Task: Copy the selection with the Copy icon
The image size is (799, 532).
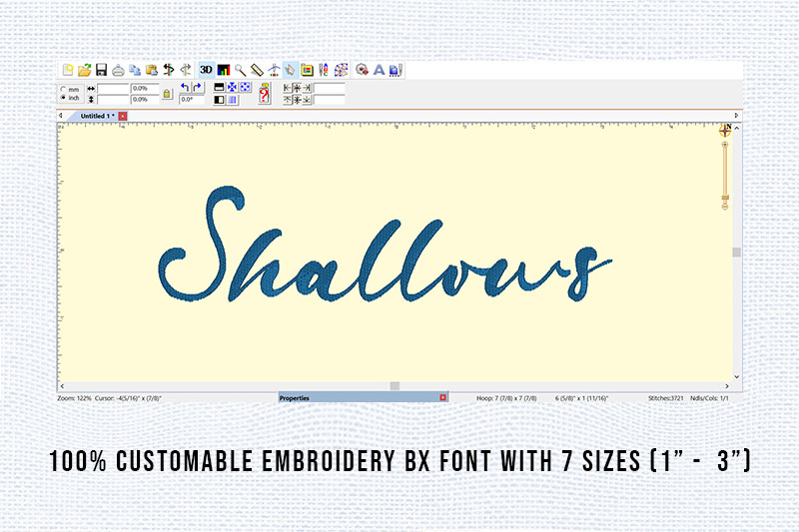Action: (x=135, y=70)
